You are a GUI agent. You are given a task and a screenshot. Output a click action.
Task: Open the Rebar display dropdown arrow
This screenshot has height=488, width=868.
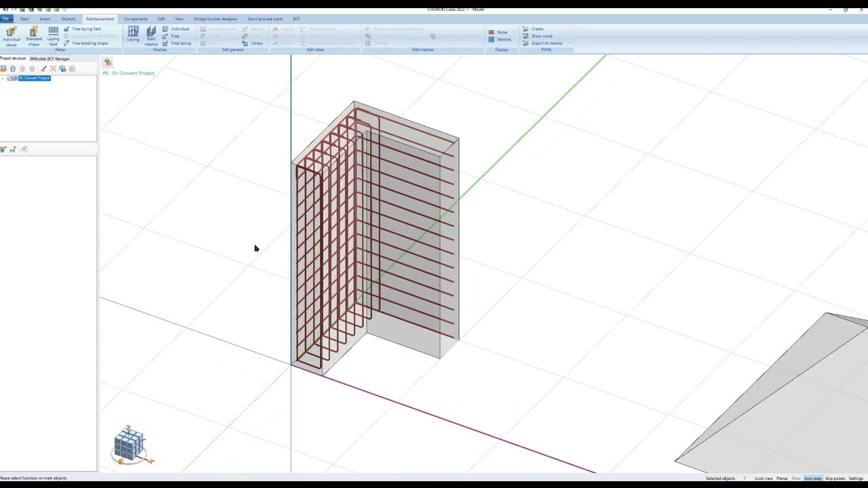click(x=514, y=33)
